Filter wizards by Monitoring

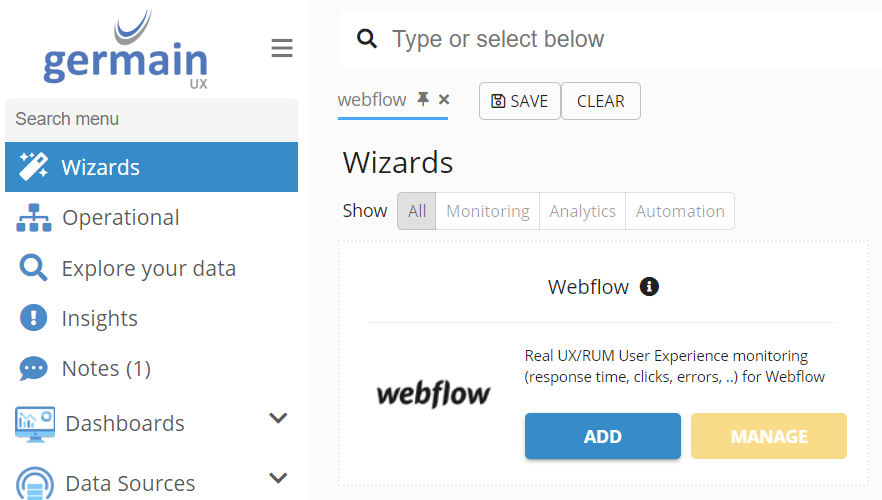[487, 211]
